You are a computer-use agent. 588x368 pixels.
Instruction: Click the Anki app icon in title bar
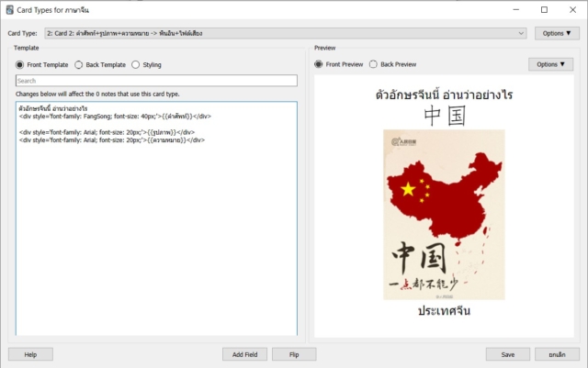tap(10, 10)
